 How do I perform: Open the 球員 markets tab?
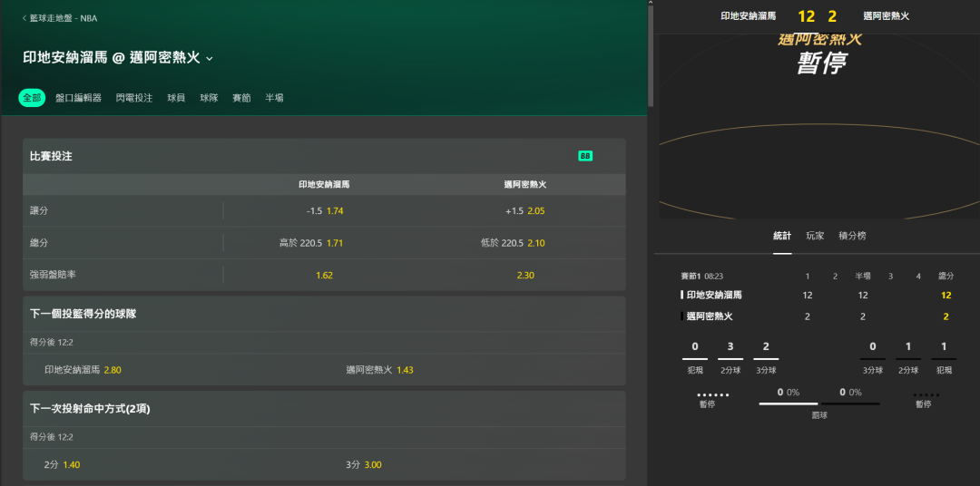[x=176, y=98]
